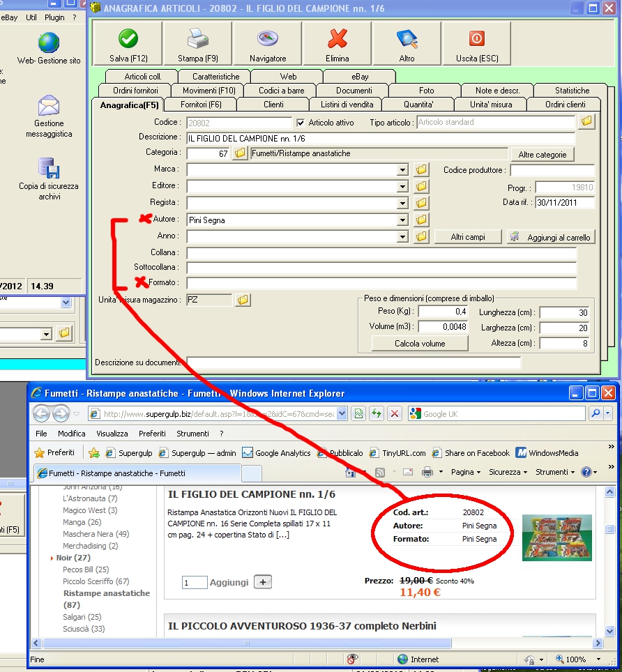Toggle Articolo attivo checkbox
Viewport: 622px width, 672px height.
tap(301, 123)
